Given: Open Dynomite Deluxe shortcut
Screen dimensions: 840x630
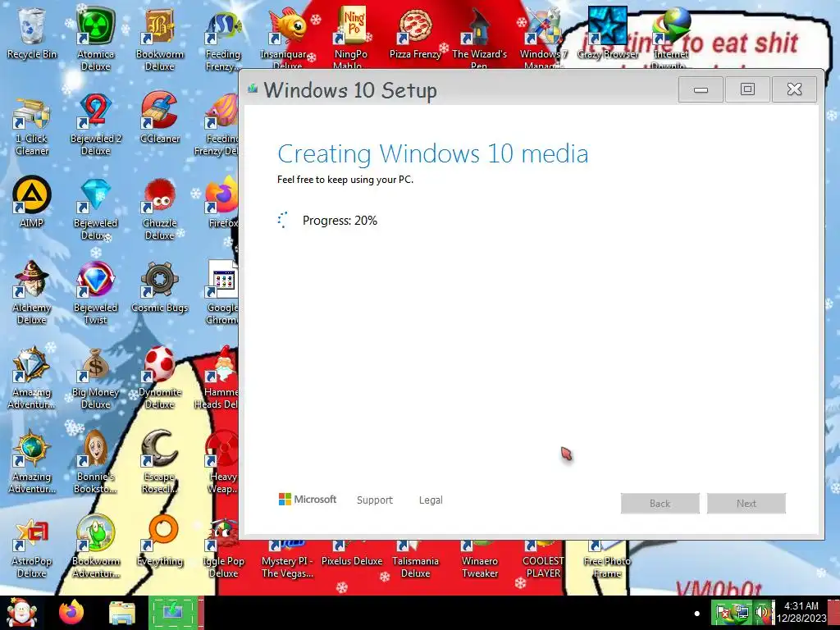Looking at the screenshot, I should (x=160, y=378).
